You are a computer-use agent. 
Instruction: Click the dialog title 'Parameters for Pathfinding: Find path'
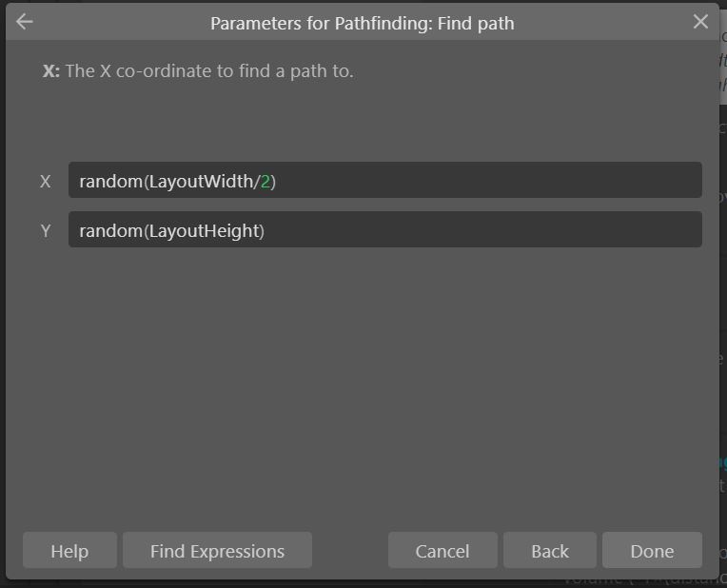(x=363, y=23)
